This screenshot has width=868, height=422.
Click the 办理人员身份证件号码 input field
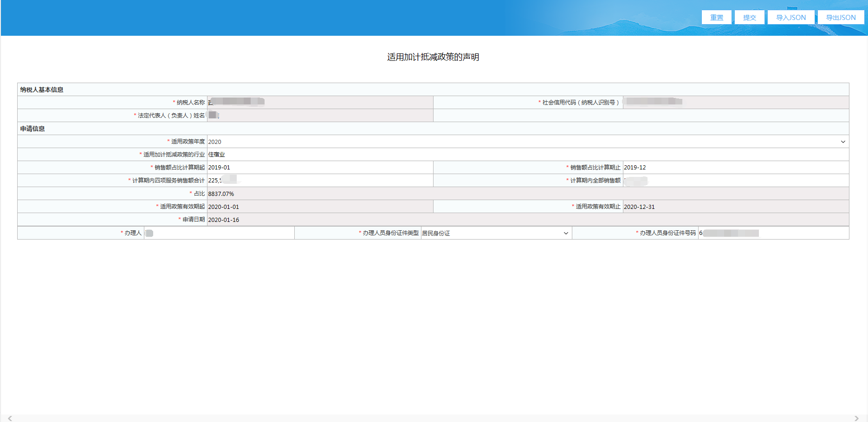tap(773, 233)
